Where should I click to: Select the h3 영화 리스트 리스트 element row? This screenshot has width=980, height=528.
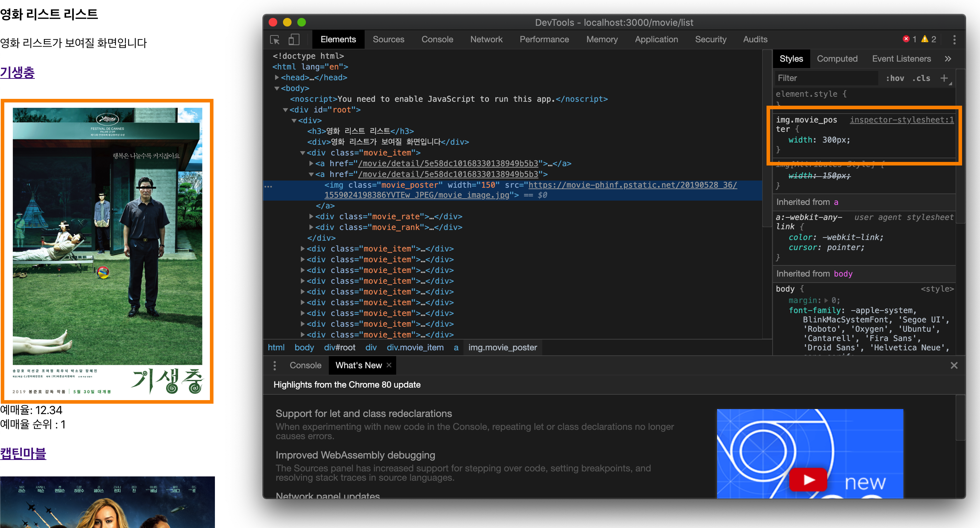tap(360, 131)
